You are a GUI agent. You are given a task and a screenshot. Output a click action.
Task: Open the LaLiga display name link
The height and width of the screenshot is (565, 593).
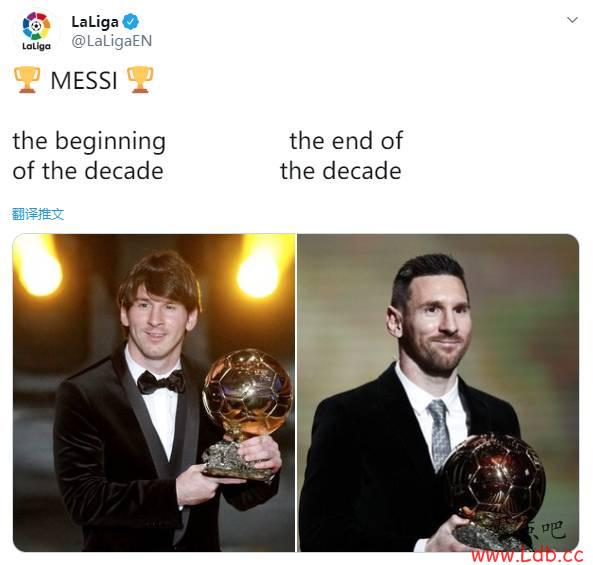pos(95,22)
